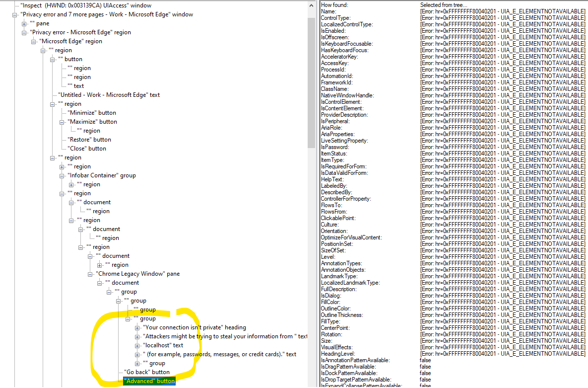
Task: Select the "" pane tree item
Action: pyautogui.click(x=39, y=24)
